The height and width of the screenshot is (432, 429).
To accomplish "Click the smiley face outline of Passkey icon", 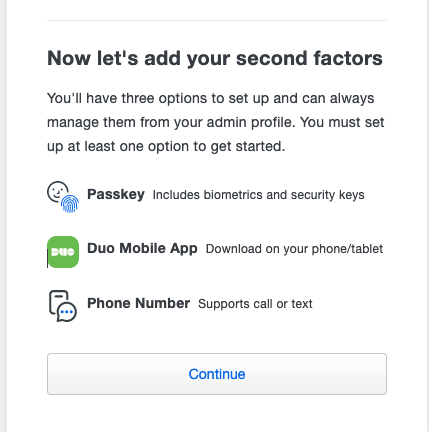I will tap(56, 191).
